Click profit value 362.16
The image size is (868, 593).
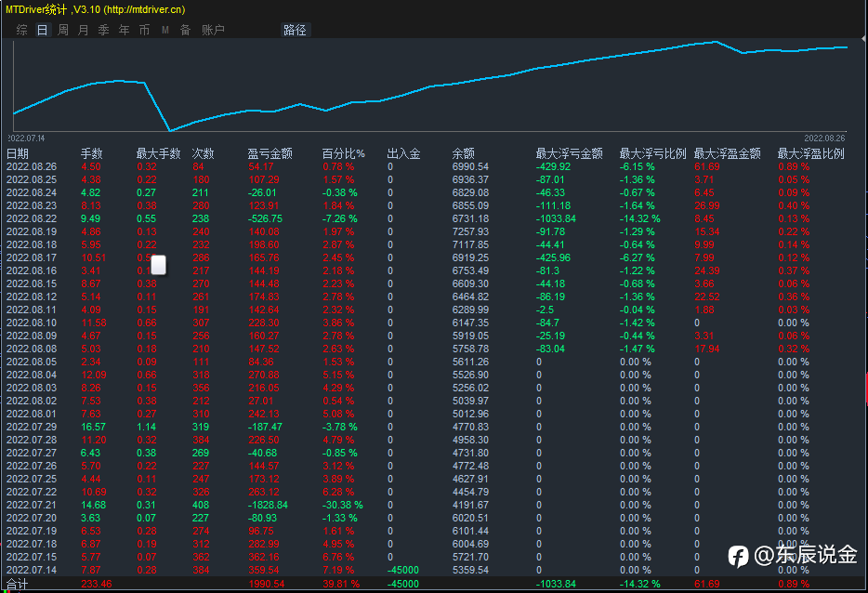point(264,557)
